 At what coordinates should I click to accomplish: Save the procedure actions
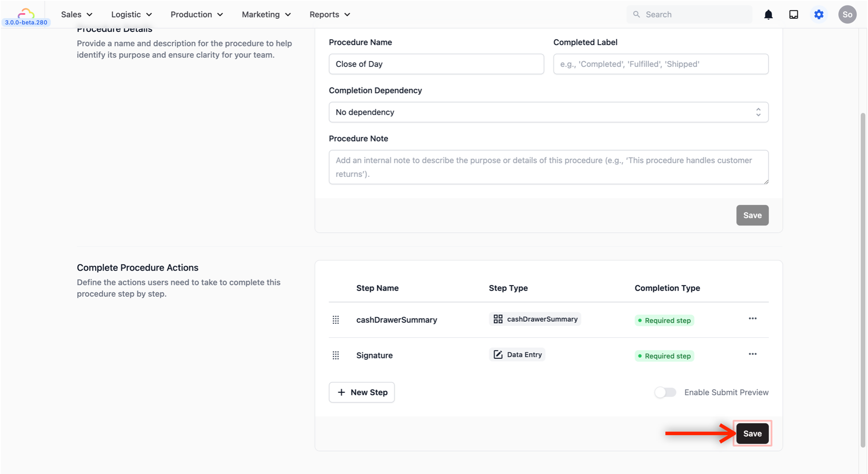(x=752, y=433)
